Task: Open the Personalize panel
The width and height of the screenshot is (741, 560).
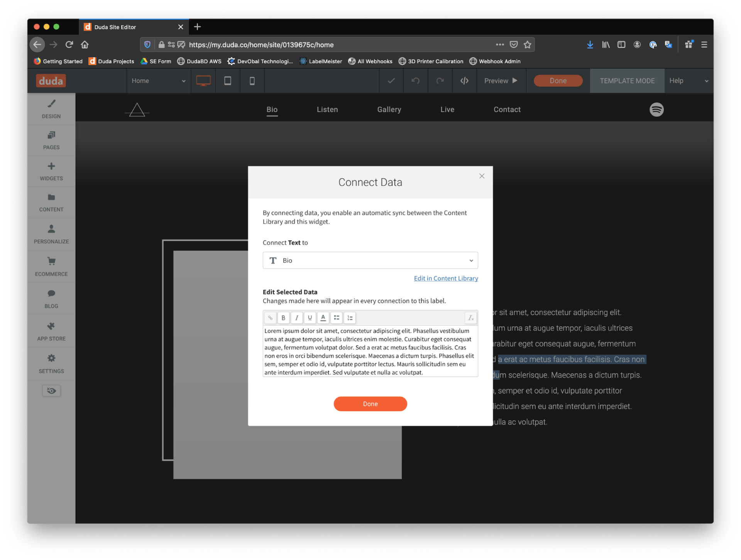Action: [x=51, y=234]
